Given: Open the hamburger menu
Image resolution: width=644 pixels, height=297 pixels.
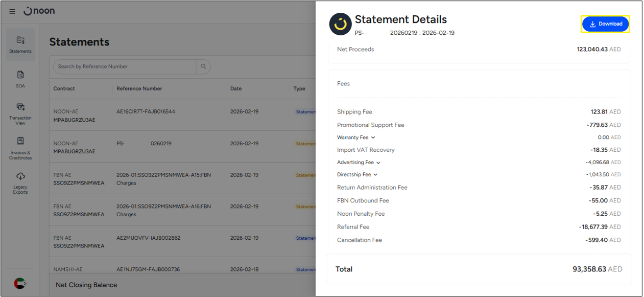Looking at the screenshot, I should [12, 11].
